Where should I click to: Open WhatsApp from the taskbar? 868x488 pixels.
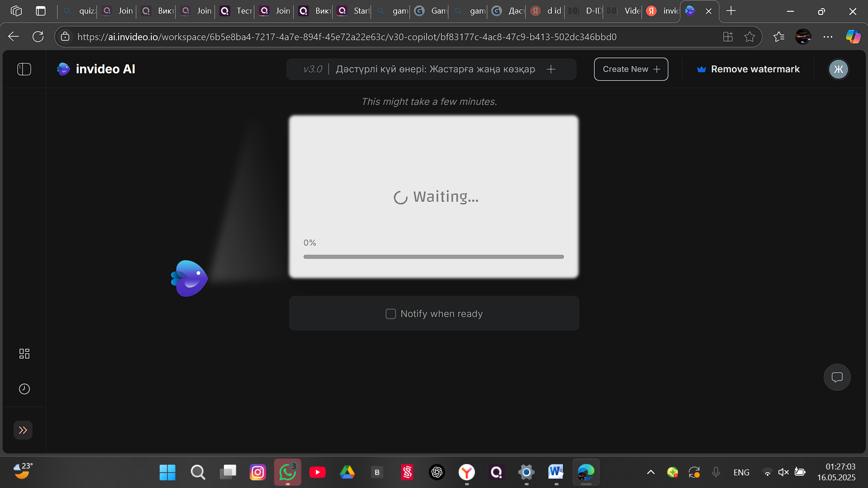[x=287, y=472]
